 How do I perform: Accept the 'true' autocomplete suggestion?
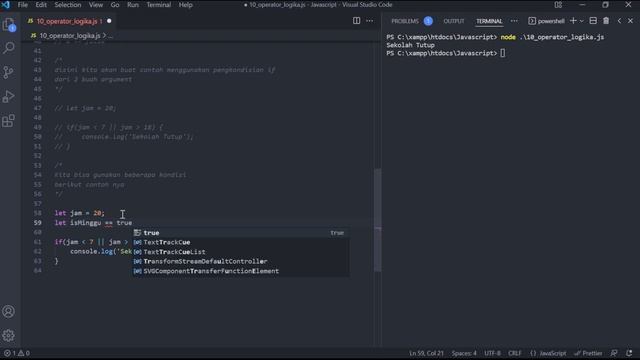click(x=241, y=233)
